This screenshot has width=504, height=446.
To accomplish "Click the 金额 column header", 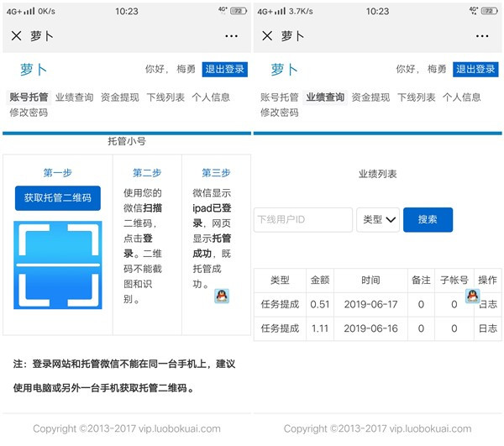I will click(x=320, y=281).
